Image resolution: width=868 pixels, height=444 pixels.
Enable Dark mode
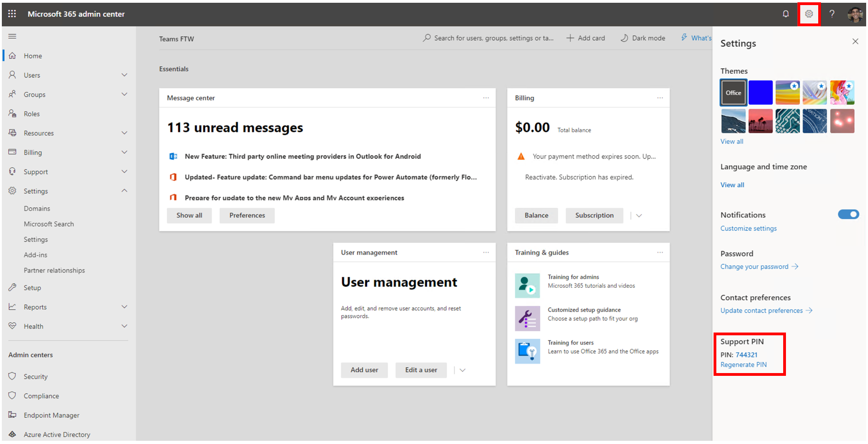[x=643, y=38]
